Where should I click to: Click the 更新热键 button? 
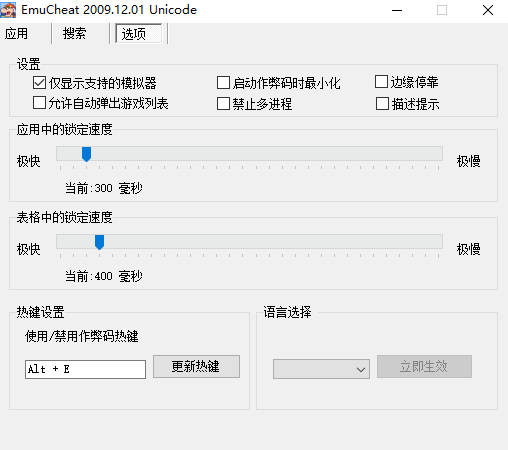(x=196, y=366)
